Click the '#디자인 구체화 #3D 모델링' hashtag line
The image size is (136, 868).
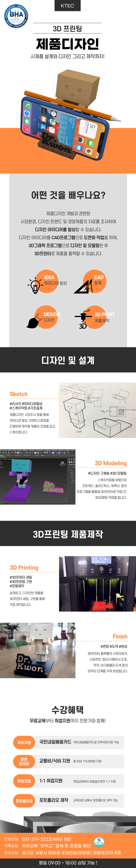107,473
